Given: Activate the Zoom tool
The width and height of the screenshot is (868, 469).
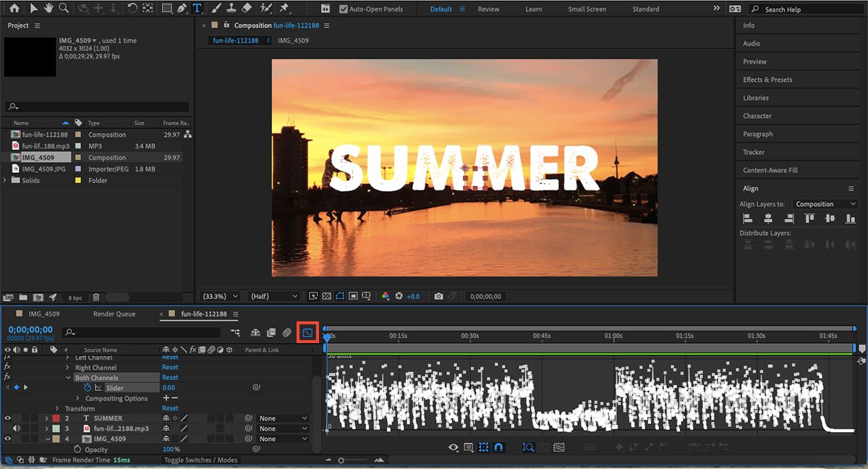Looking at the screenshot, I should coord(64,9).
